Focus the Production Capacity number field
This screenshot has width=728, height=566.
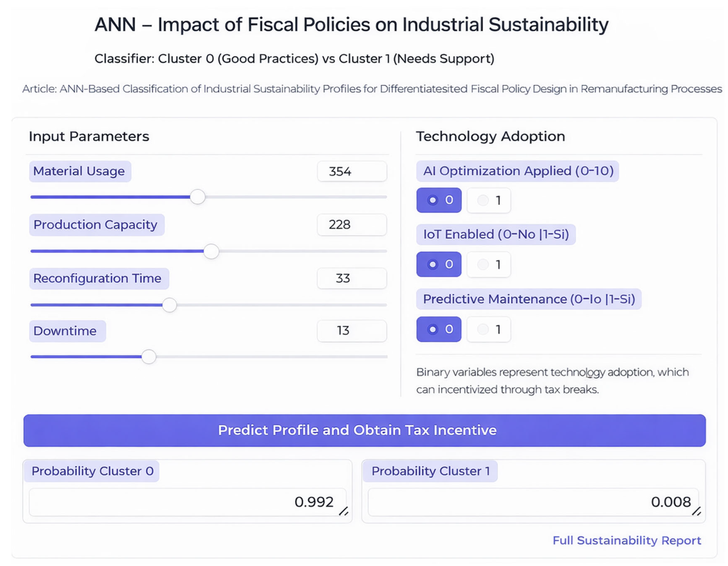[352, 225]
